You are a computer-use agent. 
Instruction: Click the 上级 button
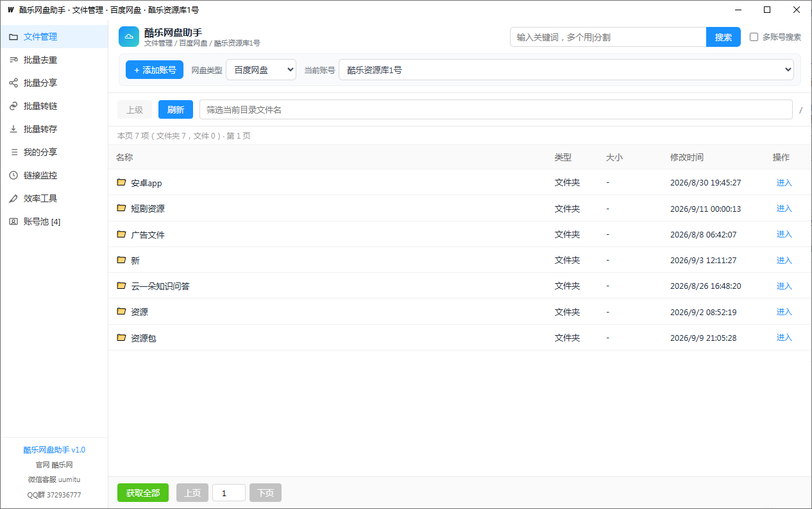pyautogui.click(x=135, y=110)
